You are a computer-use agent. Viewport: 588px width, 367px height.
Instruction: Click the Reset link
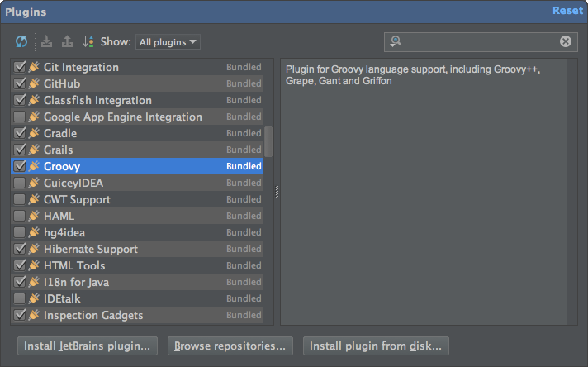coord(567,11)
